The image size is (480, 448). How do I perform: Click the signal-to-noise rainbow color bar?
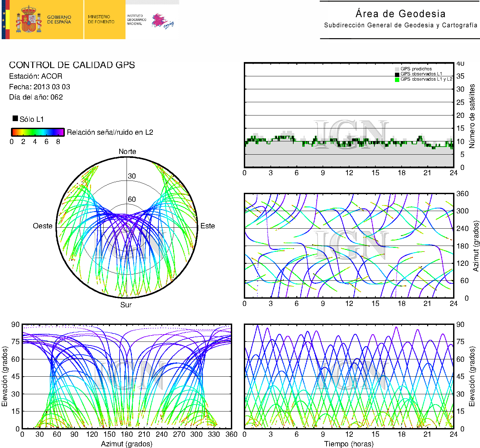tap(38, 132)
